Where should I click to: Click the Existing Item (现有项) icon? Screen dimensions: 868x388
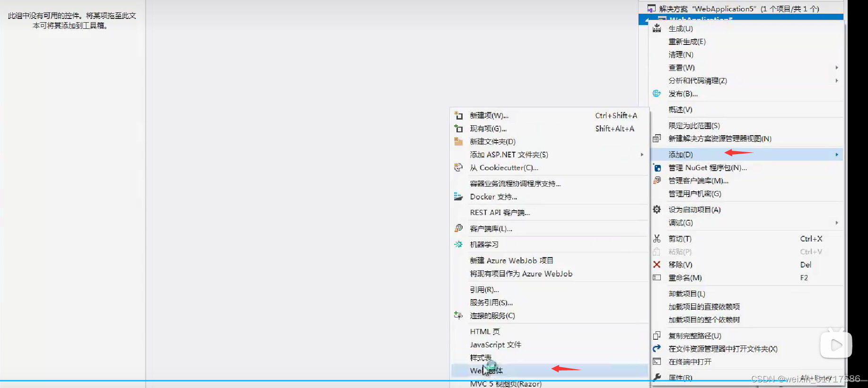[458, 129]
